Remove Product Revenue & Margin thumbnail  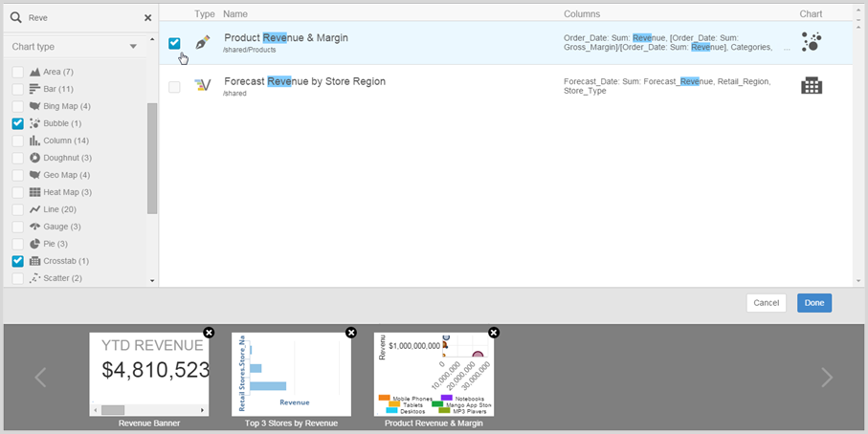494,333
